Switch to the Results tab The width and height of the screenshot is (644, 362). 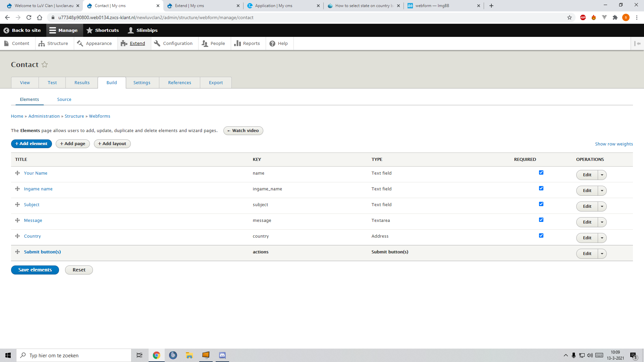(82, 83)
